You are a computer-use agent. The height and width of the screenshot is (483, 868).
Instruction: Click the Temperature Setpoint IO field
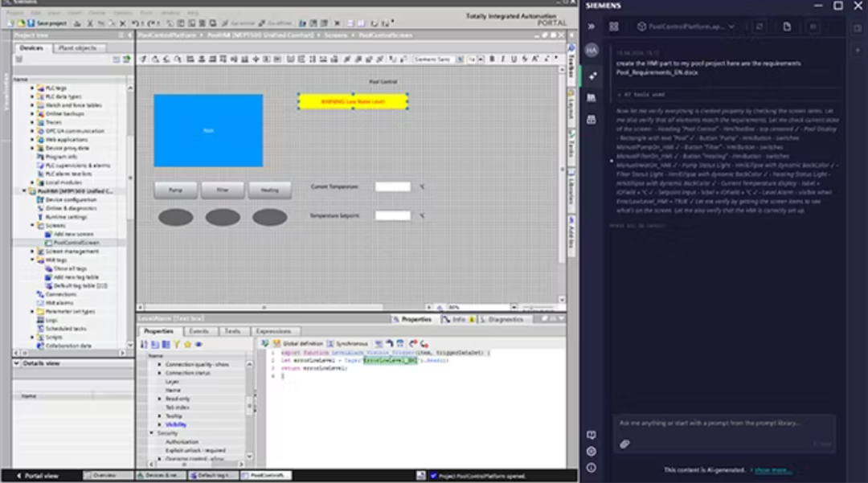point(392,215)
